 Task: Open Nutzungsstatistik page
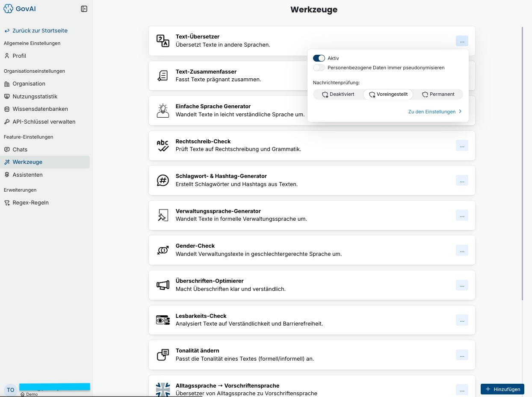click(x=45, y=97)
